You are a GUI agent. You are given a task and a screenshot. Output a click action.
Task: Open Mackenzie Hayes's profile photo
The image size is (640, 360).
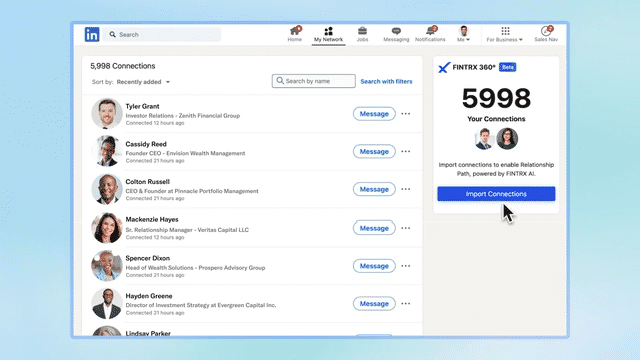[107, 228]
